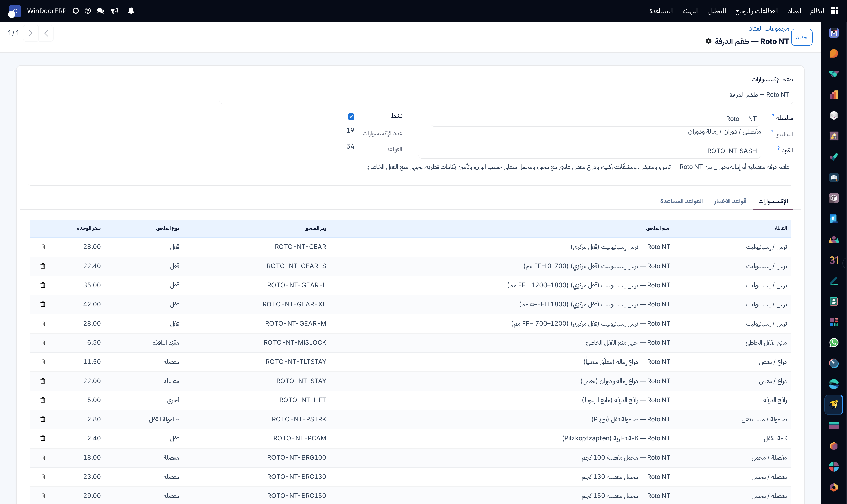The image size is (847, 504).
Task: Open the calendar 31 sidebar app
Action: click(834, 260)
